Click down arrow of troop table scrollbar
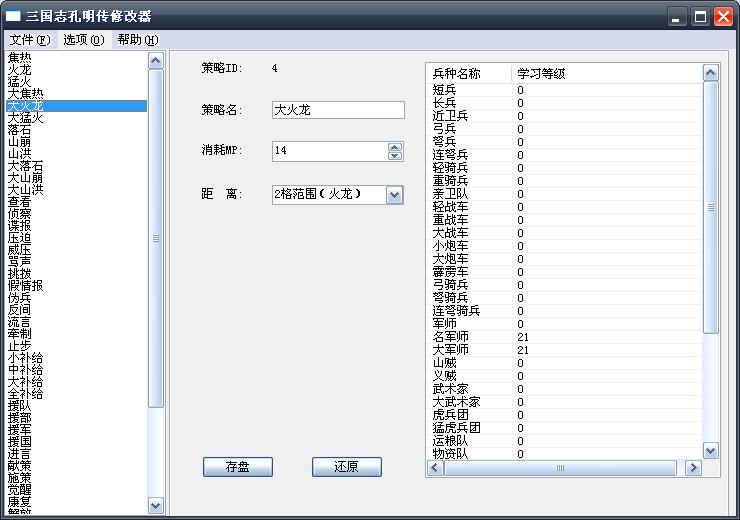This screenshot has width=740, height=520. [x=711, y=451]
